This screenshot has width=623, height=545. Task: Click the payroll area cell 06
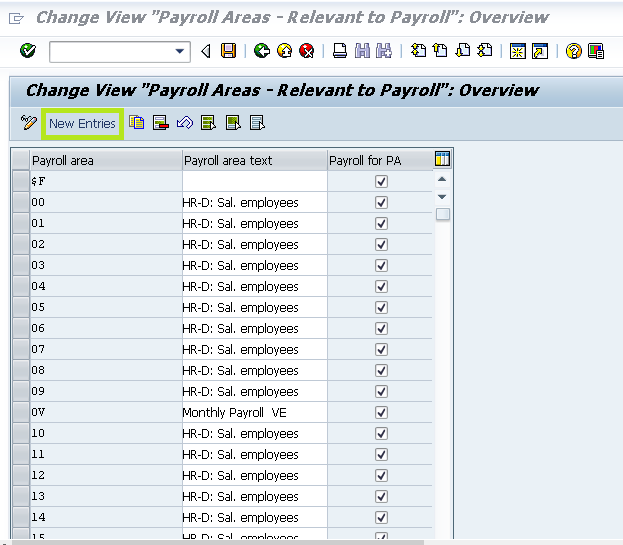tap(106, 329)
